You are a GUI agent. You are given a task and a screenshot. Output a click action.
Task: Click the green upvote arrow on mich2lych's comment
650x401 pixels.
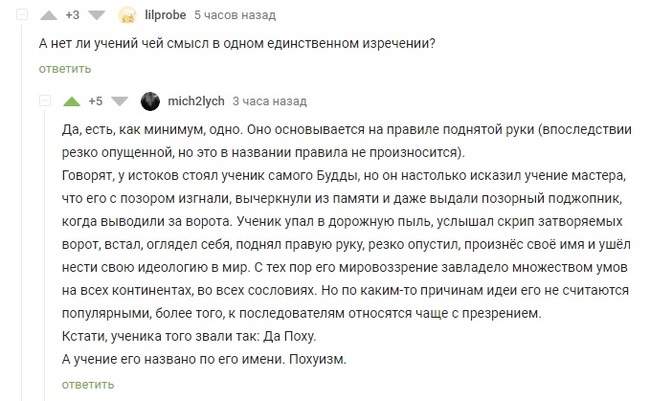(x=72, y=101)
